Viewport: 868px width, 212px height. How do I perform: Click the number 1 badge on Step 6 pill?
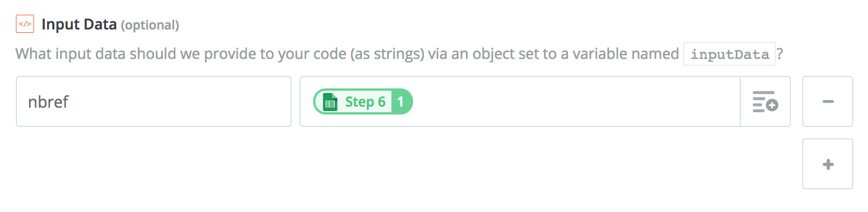400,102
